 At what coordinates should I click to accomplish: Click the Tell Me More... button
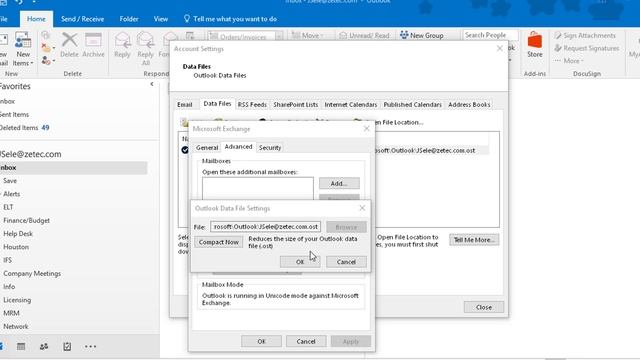click(474, 240)
